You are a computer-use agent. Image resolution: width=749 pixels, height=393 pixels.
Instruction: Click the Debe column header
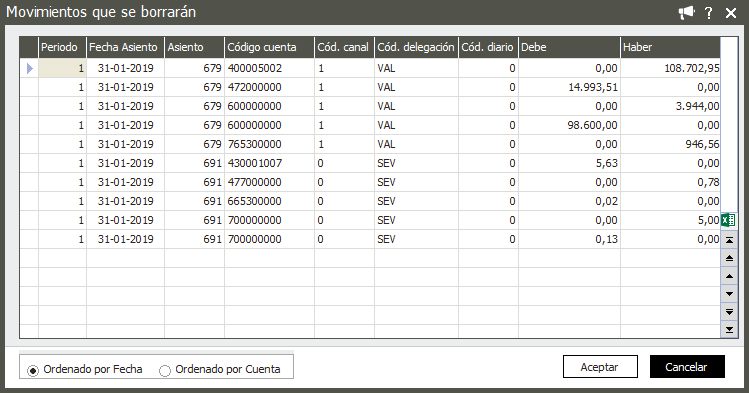click(569, 47)
